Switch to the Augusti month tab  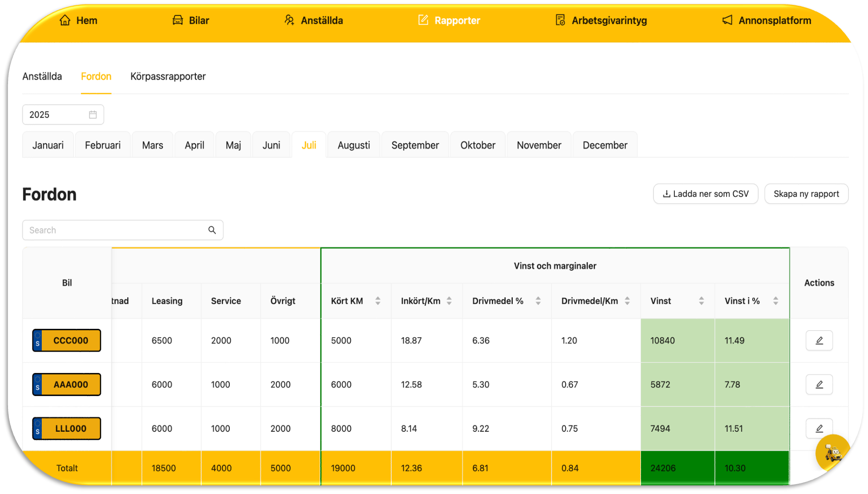pyautogui.click(x=353, y=145)
